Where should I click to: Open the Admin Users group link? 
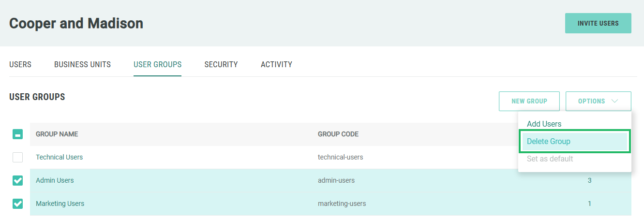55,180
